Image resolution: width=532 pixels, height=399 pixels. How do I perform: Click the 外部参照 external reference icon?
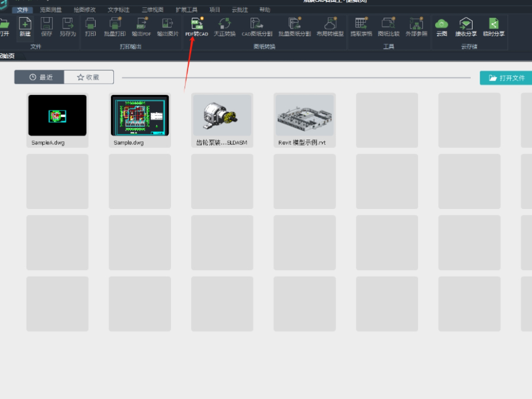click(416, 24)
